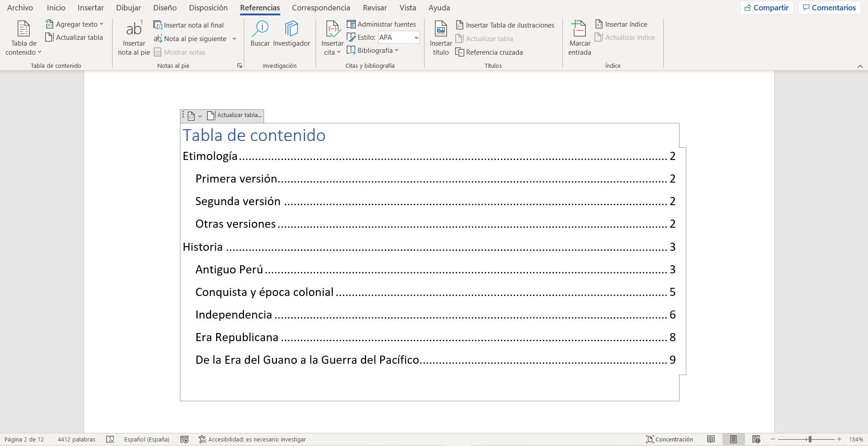Share the document via Compartir
The height and width of the screenshot is (446, 868).
pos(766,7)
